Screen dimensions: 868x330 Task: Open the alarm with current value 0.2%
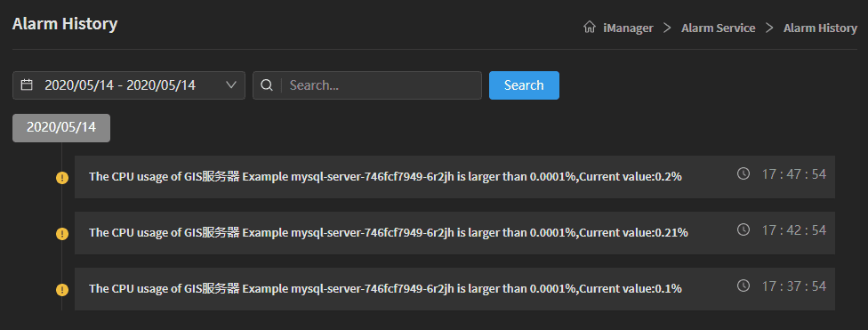(x=454, y=177)
